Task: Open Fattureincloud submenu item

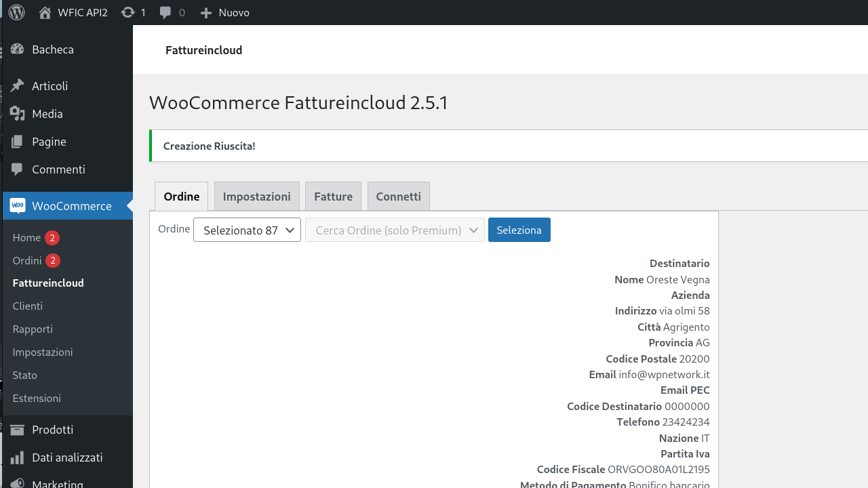Action: [x=48, y=283]
